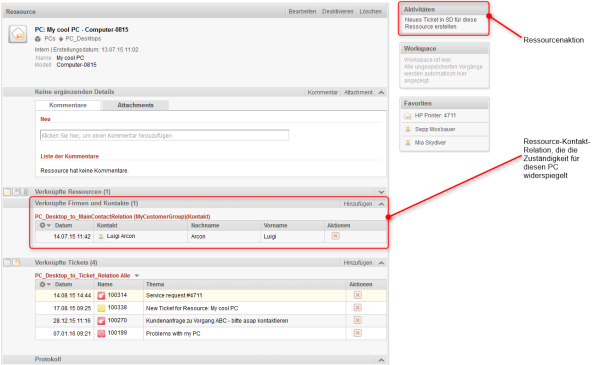Click Neues Ticket in SD erstellen activity
The height and width of the screenshot is (365, 600).
pos(441,23)
